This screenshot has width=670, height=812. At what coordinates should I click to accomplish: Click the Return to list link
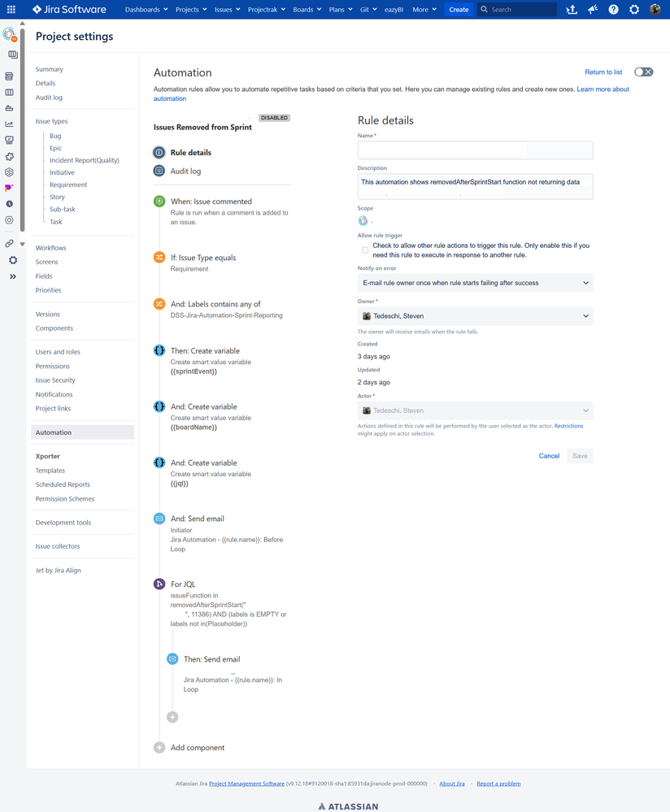(603, 72)
